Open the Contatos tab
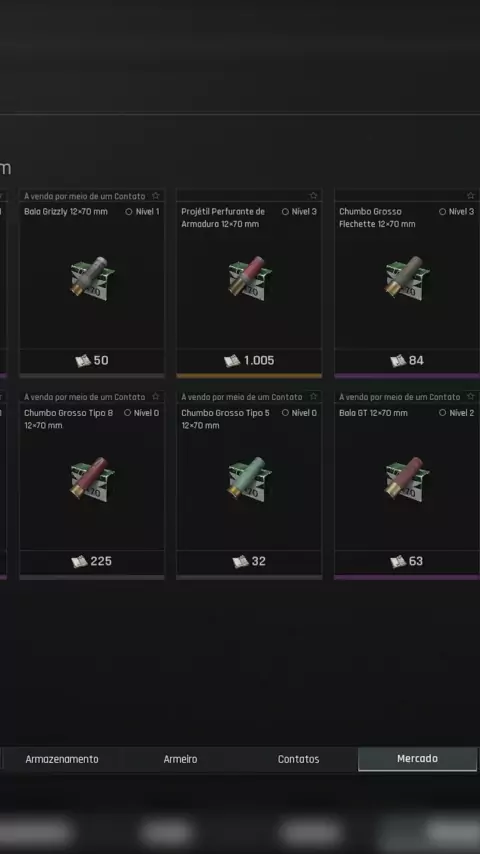 pyautogui.click(x=299, y=759)
